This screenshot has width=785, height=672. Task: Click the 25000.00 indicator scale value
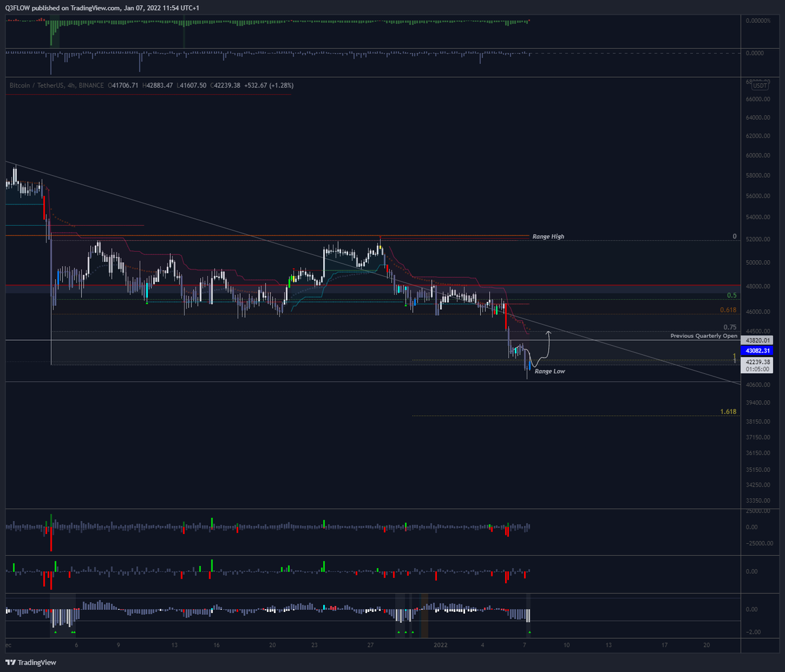click(x=758, y=511)
